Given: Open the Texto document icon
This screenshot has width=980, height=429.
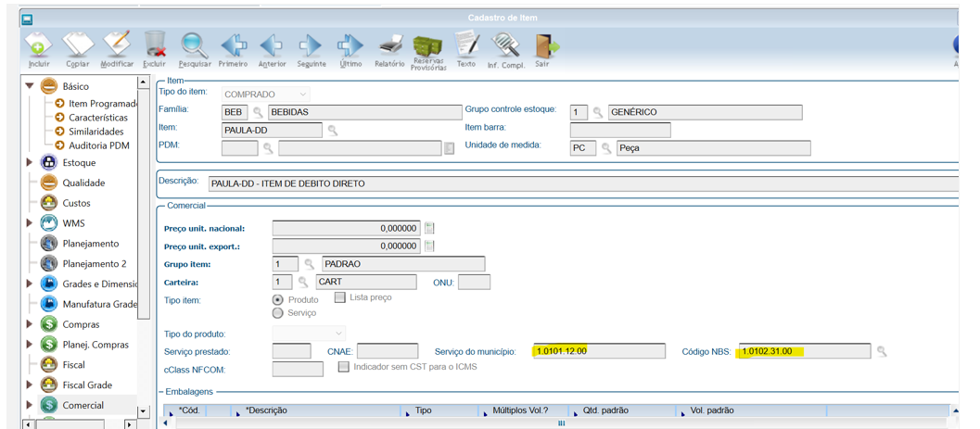Looking at the screenshot, I should click(466, 43).
